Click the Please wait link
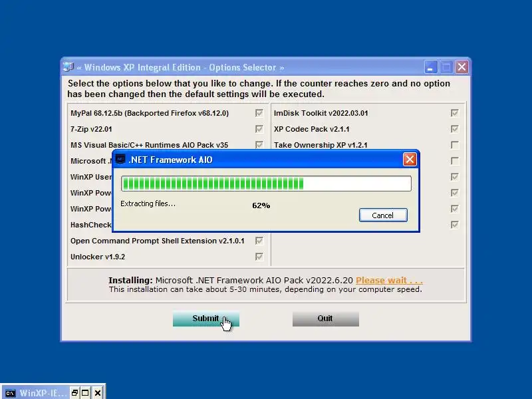 (x=389, y=280)
